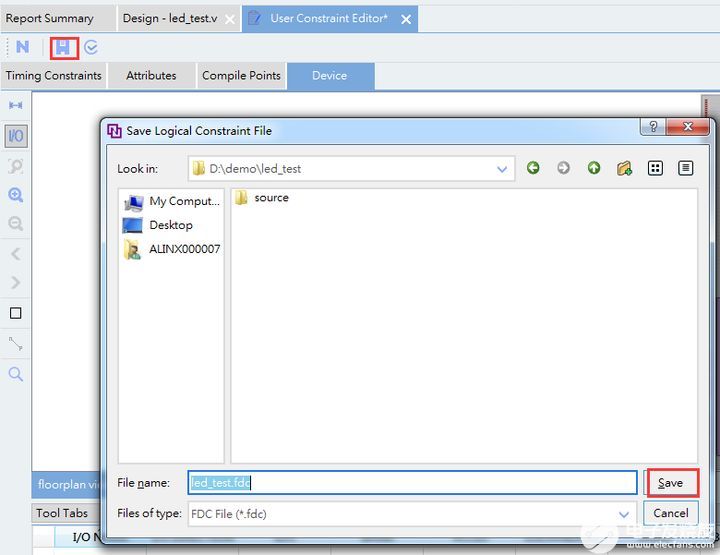Click the fit-width icon in left sidebar
The image size is (720, 555).
point(16,106)
